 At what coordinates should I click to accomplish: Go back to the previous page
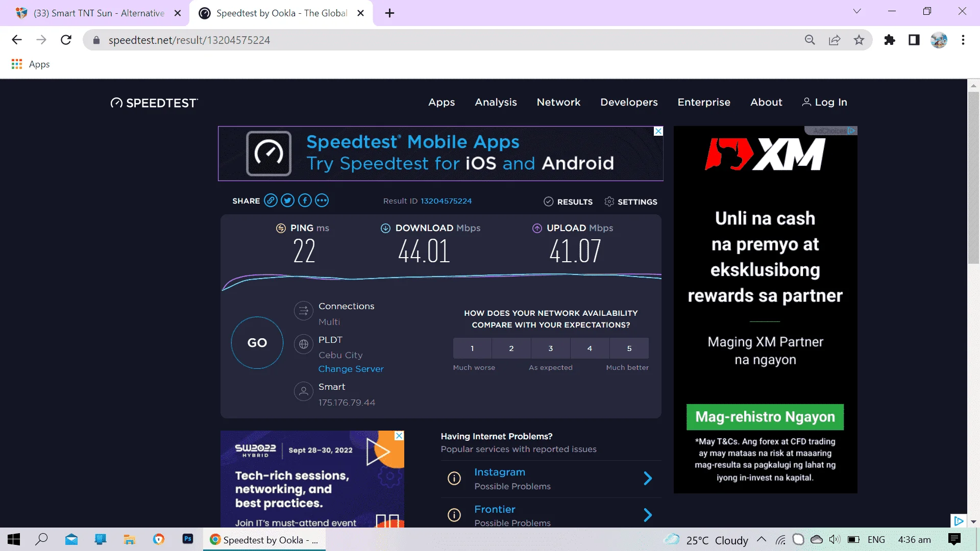tap(17, 40)
